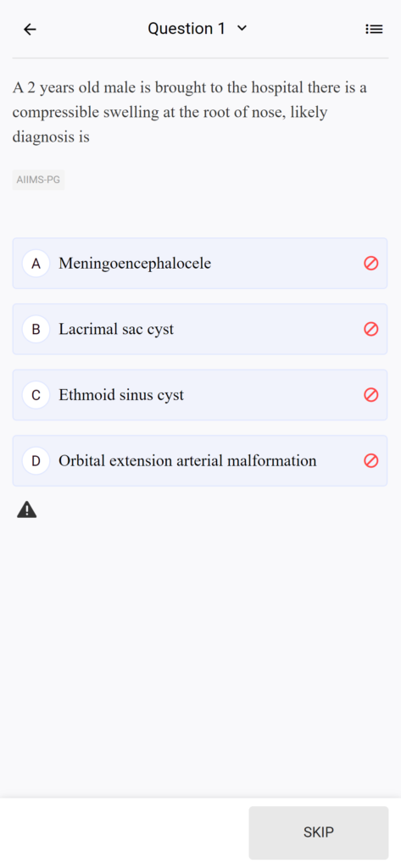Skip this question
This screenshot has width=401, height=868.
click(x=319, y=832)
